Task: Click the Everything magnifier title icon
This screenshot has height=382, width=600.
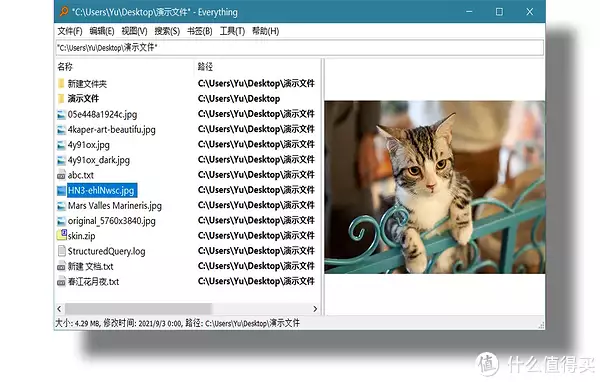Action: [64, 12]
